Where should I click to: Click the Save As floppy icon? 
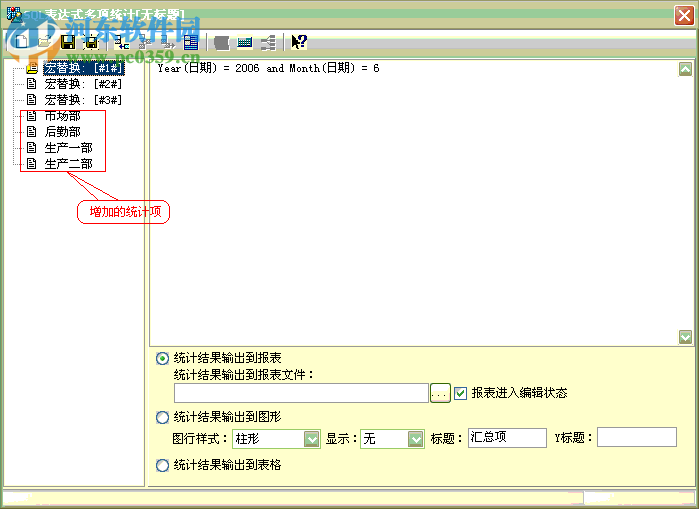click(91, 42)
